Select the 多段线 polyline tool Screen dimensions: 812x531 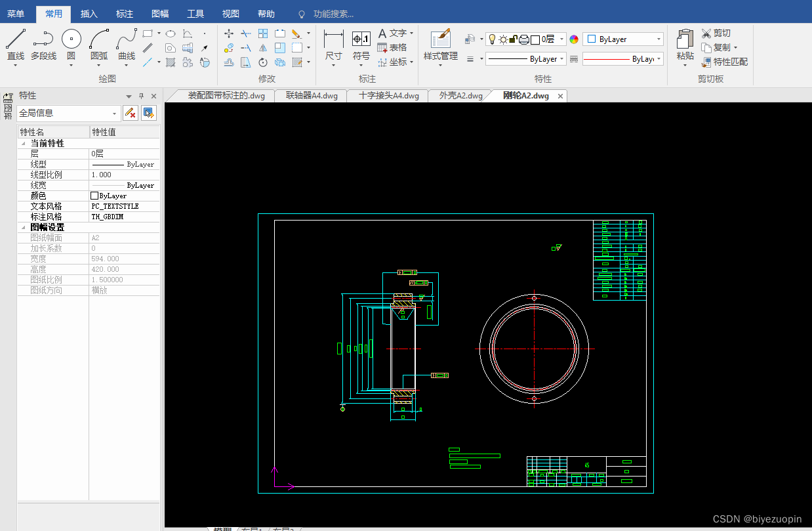coord(43,45)
